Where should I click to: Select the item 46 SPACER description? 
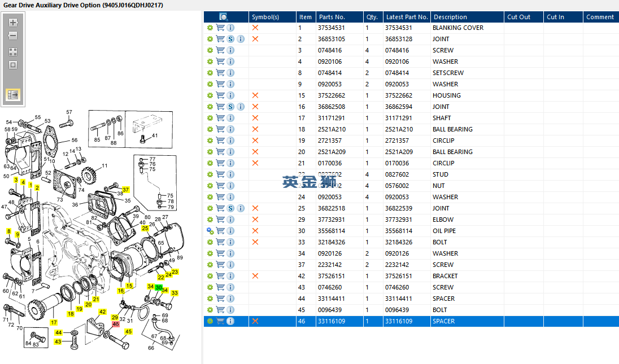pyautogui.click(x=443, y=322)
